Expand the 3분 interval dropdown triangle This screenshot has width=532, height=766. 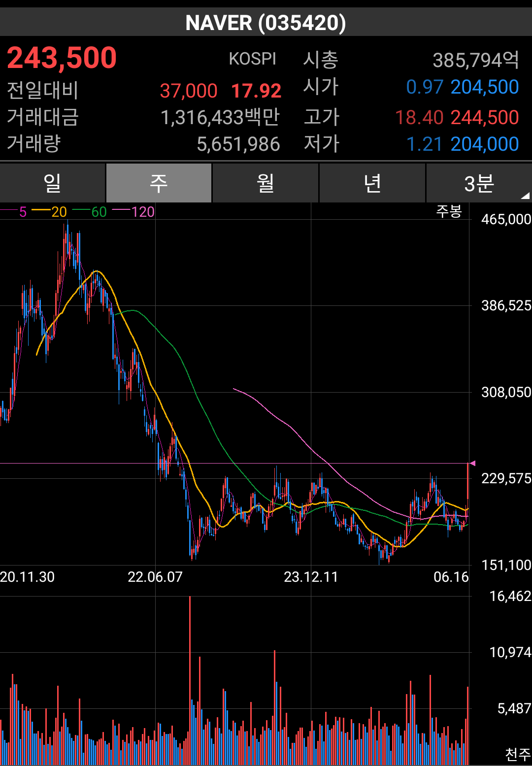pyautogui.click(x=525, y=196)
